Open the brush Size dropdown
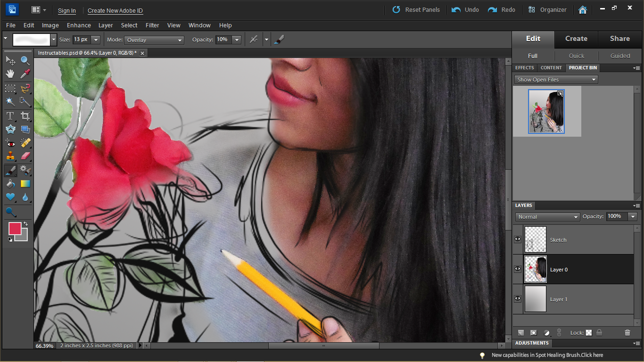Viewport: 644px width, 362px height. [x=96, y=40]
